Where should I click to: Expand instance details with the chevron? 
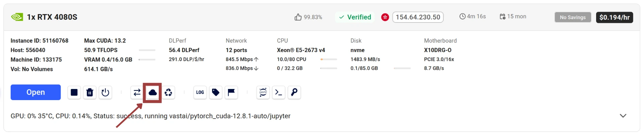click(623, 116)
